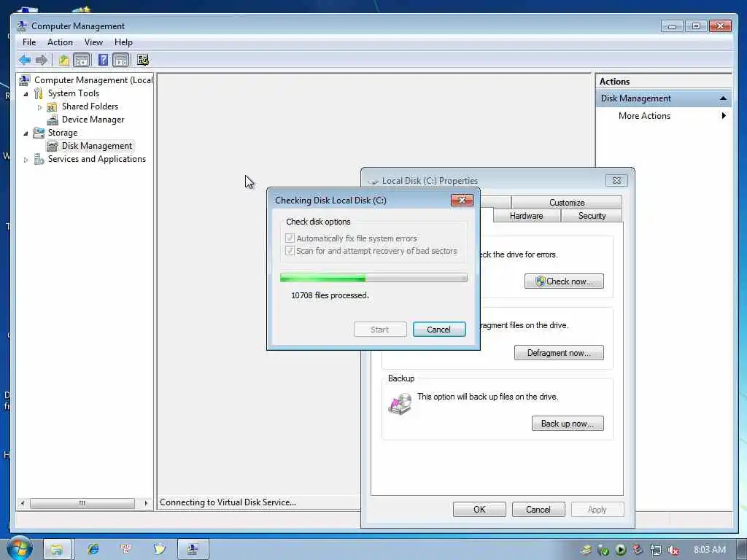Select Disk Management in the tree
The width and height of the screenshot is (747, 560).
[97, 146]
